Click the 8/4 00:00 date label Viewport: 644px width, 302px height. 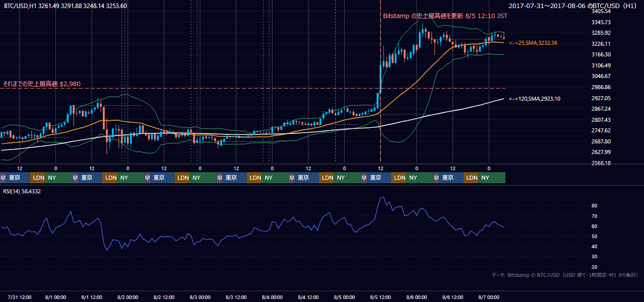(x=273, y=297)
